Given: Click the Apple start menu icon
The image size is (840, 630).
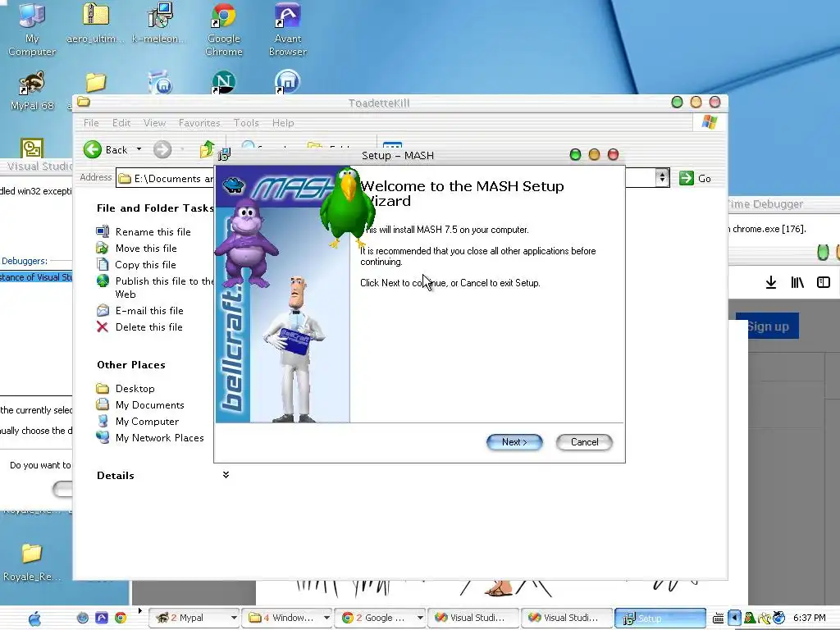Looking at the screenshot, I should 34,619.
